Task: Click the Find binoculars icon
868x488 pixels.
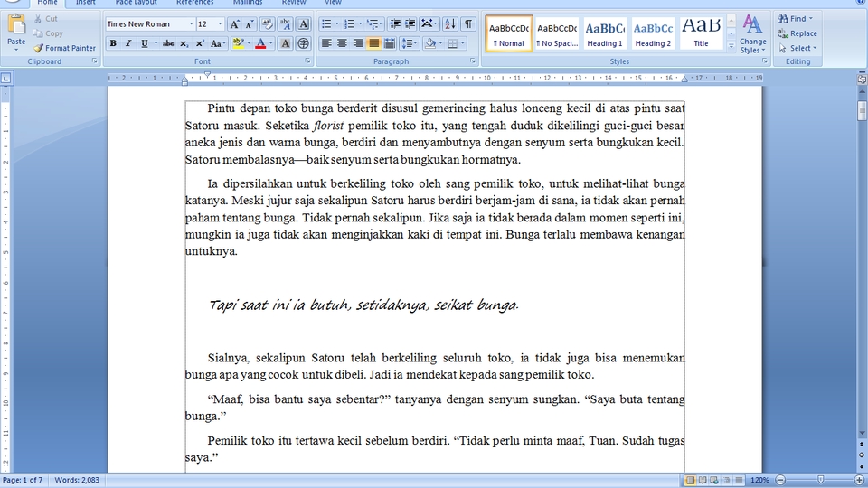Action: [783, 18]
